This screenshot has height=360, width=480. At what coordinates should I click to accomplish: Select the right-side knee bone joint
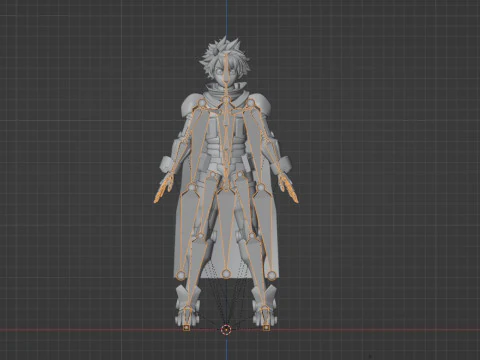click(x=252, y=236)
